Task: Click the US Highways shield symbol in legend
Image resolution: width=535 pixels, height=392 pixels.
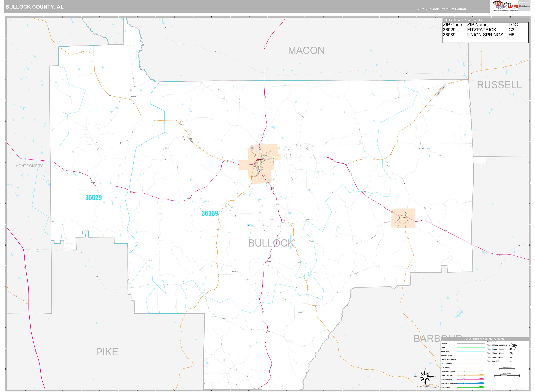Action: click(x=464, y=379)
